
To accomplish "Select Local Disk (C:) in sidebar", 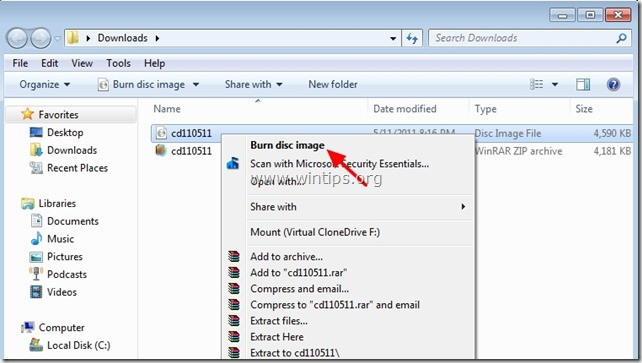I will pyautogui.click(x=79, y=345).
